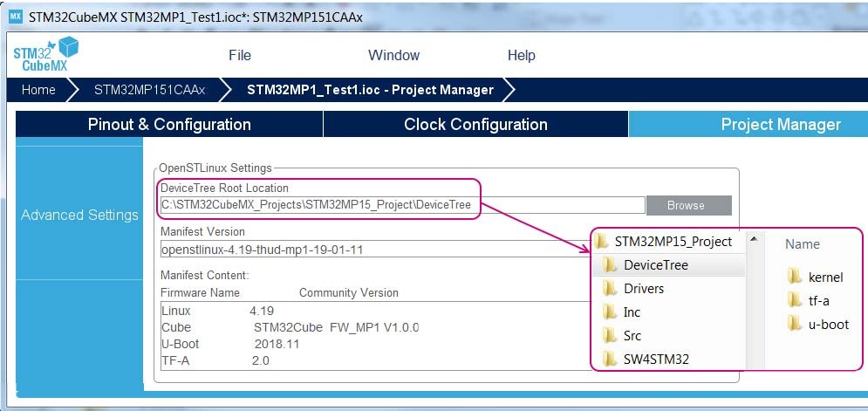The height and width of the screenshot is (411, 868).
Task: Click the Browse button
Action: 688,206
